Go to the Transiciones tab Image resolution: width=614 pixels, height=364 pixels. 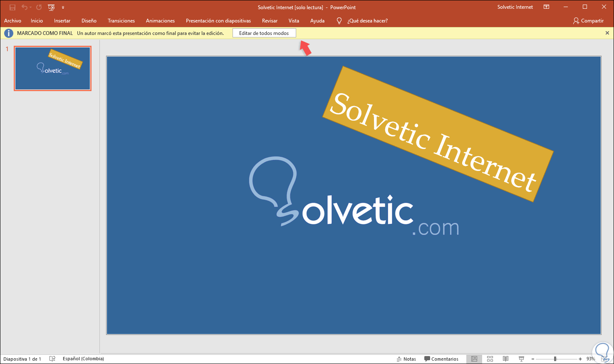pyautogui.click(x=121, y=21)
